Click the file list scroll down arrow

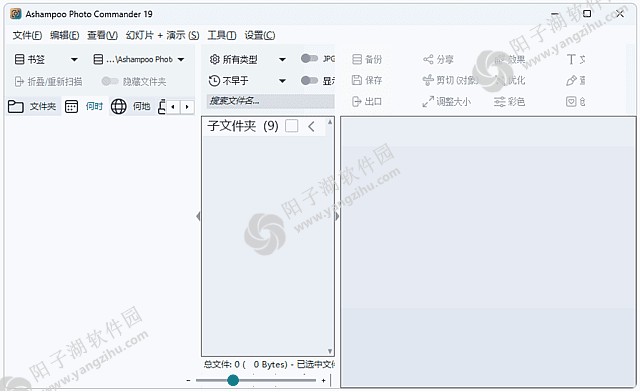pos(330,351)
